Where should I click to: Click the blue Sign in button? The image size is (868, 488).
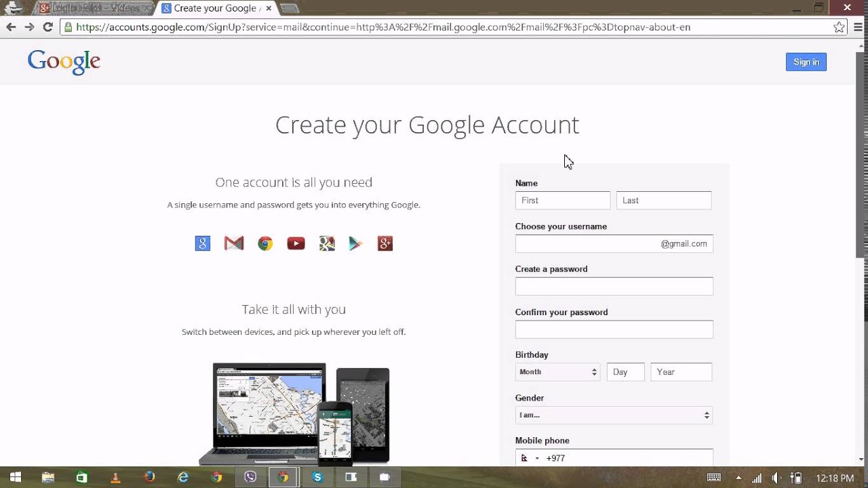tap(806, 62)
